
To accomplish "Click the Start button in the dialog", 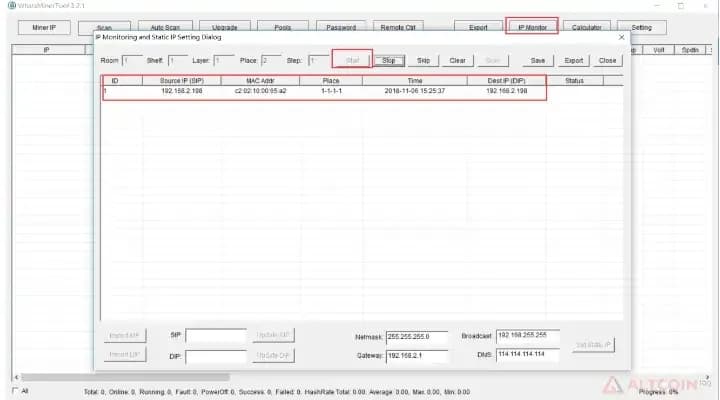I will click(x=352, y=60).
